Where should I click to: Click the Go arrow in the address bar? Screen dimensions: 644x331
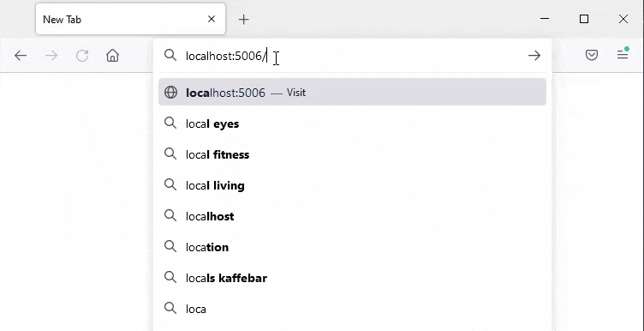pos(534,56)
